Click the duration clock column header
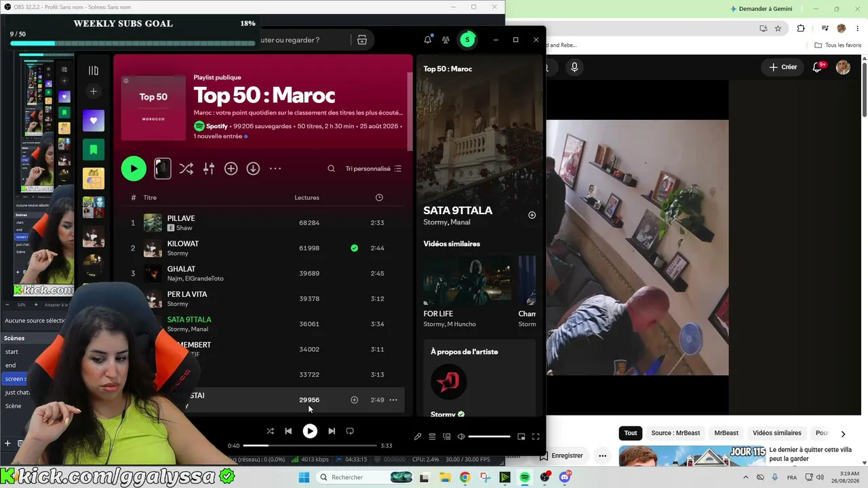Screen dimensions: 868x488 (379, 198)
